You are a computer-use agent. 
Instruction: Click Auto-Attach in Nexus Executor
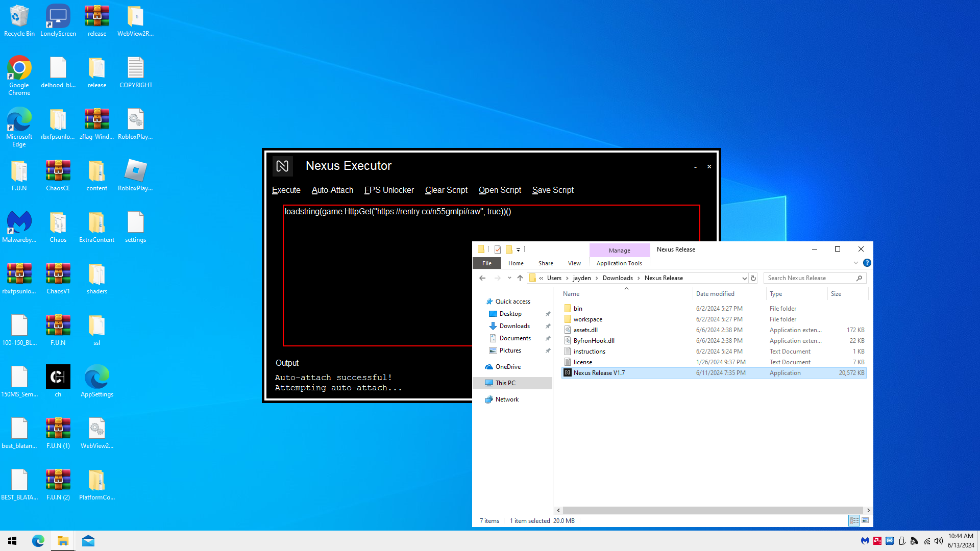(x=332, y=190)
